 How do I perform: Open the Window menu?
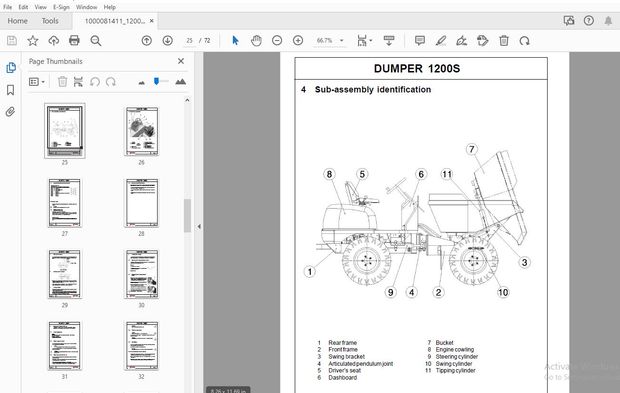click(87, 7)
